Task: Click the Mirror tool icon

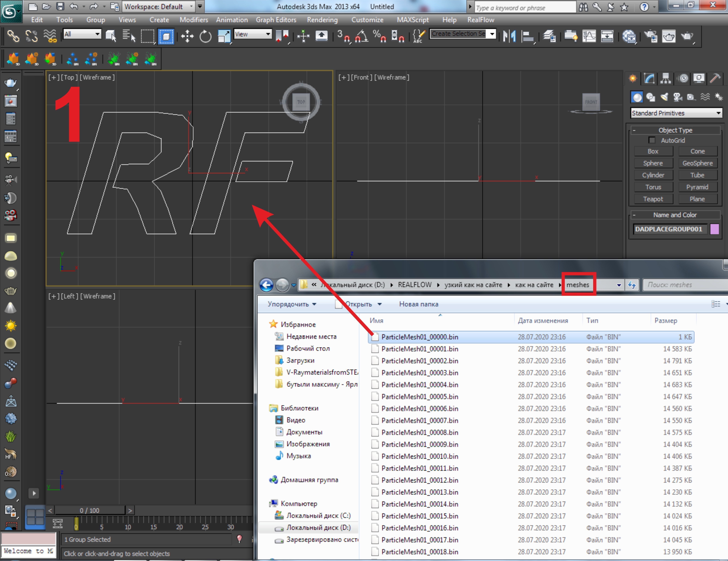Action: [x=509, y=36]
